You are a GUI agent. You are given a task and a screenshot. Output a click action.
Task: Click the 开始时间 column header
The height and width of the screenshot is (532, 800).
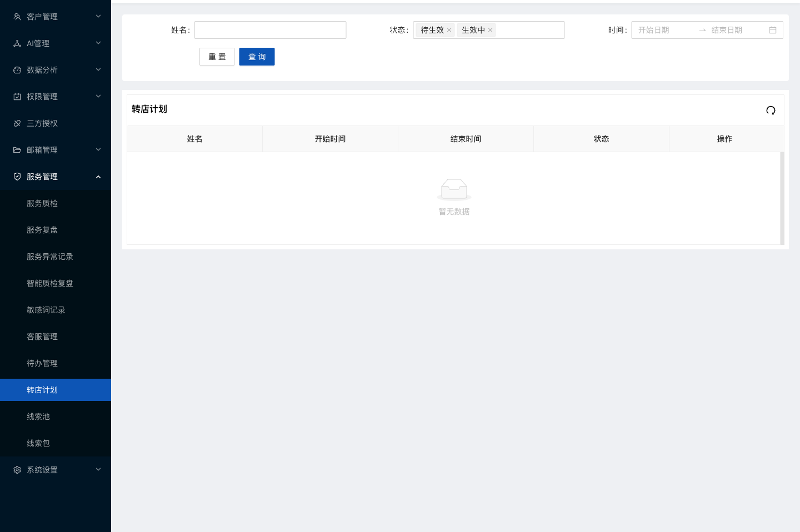click(330, 139)
